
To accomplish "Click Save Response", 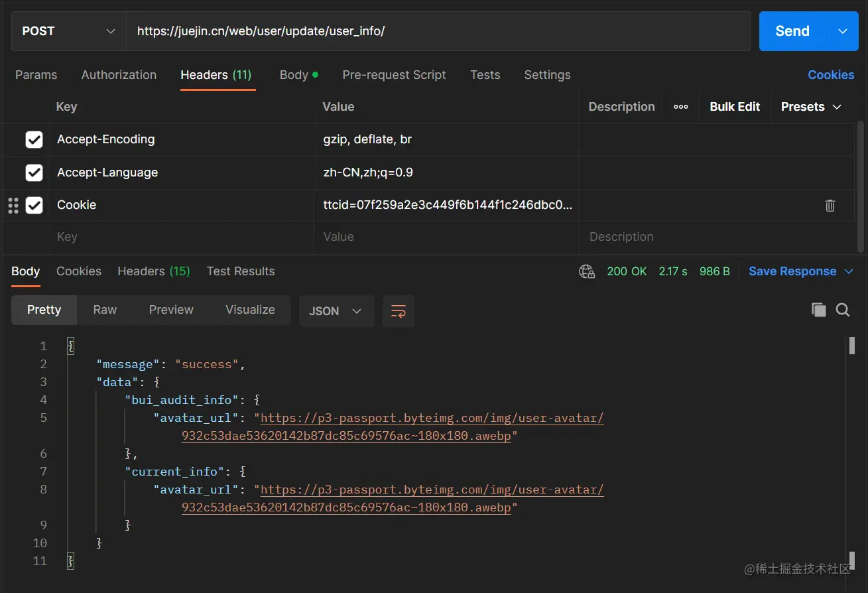I will 792,271.
